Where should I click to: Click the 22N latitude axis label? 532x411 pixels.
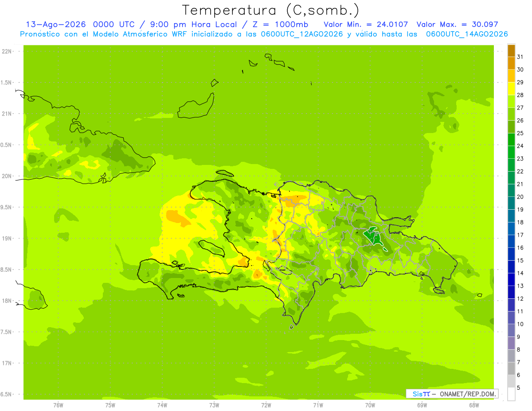point(7,51)
